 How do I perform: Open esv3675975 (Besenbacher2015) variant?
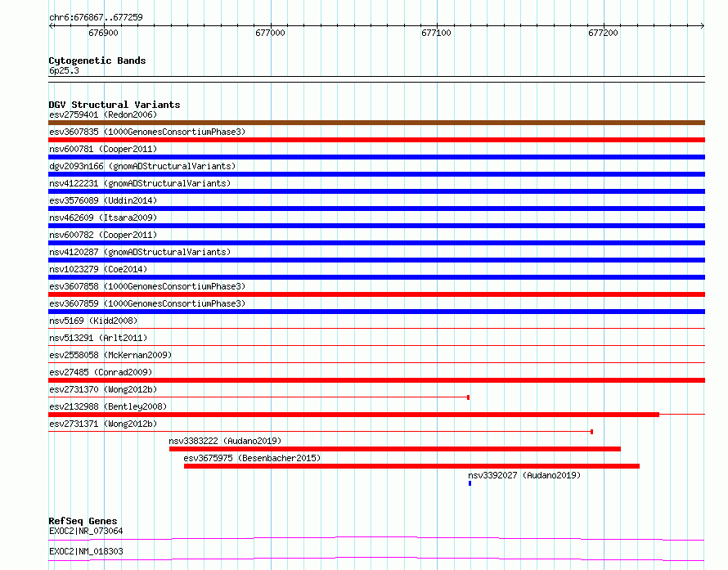tap(252, 458)
